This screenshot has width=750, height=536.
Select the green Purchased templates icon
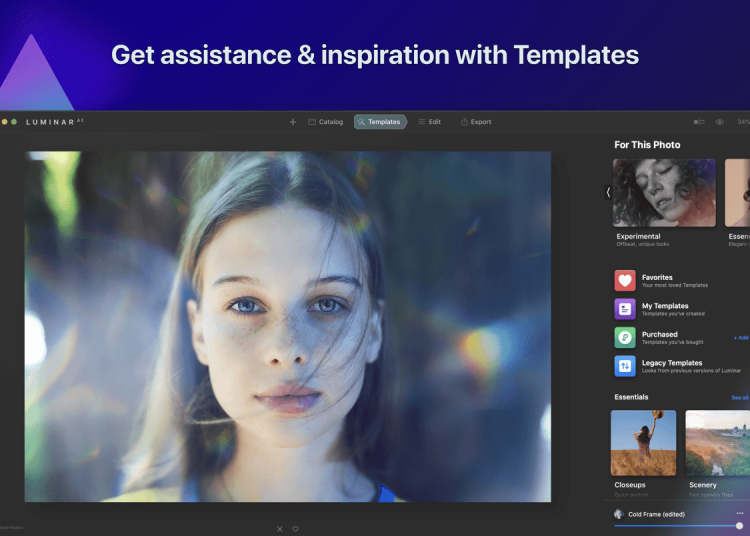pos(625,338)
